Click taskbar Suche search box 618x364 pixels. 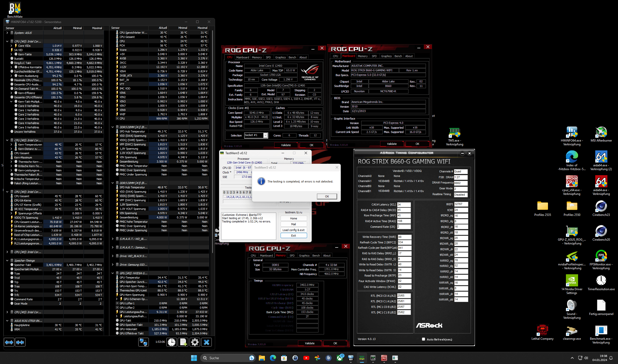pyautogui.click(x=228, y=358)
